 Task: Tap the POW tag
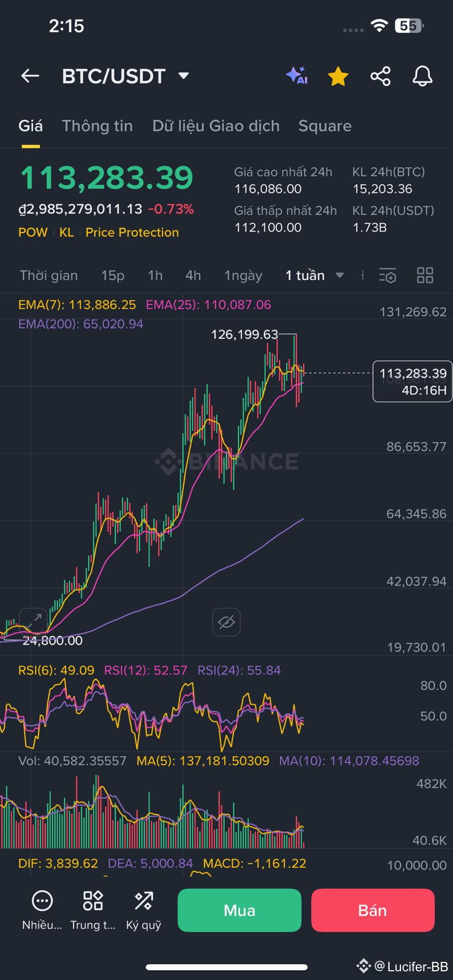(x=33, y=232)
